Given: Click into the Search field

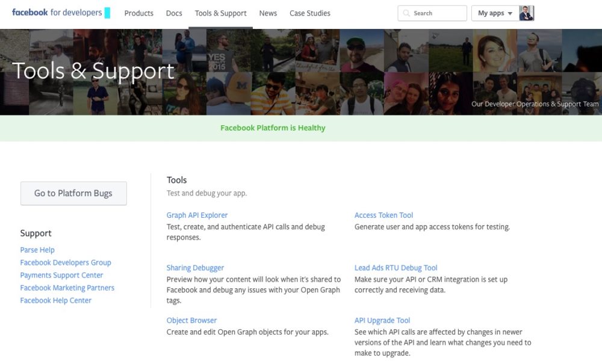Looking at the screenshot, I should tap(432, 13).
